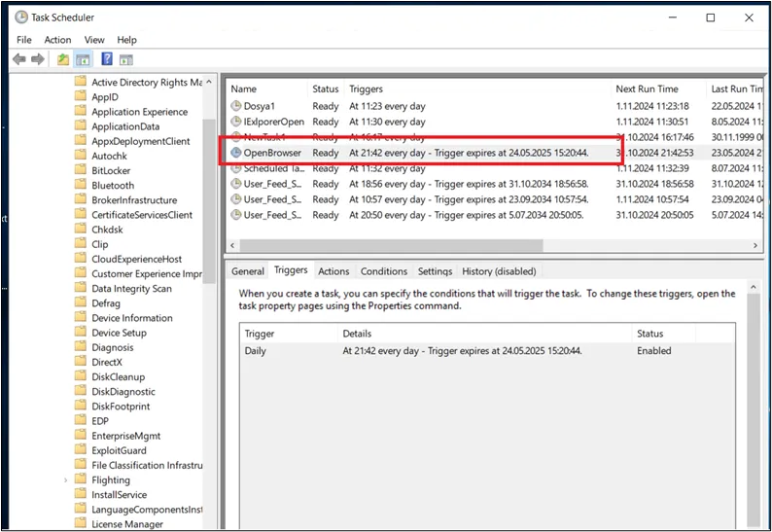The image size is (772, 532).
Task: Click the folder tree scroll up arrow
Action: tap(209, 82)
